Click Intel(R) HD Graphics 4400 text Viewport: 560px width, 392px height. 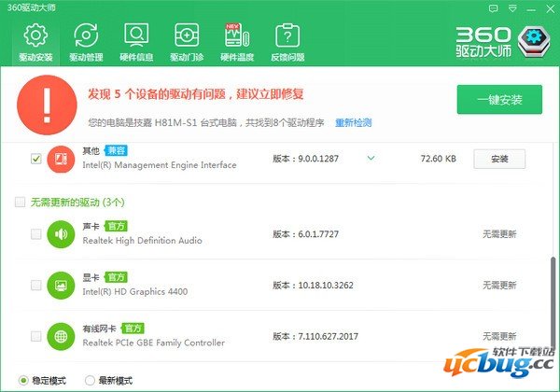pos(135,292)
